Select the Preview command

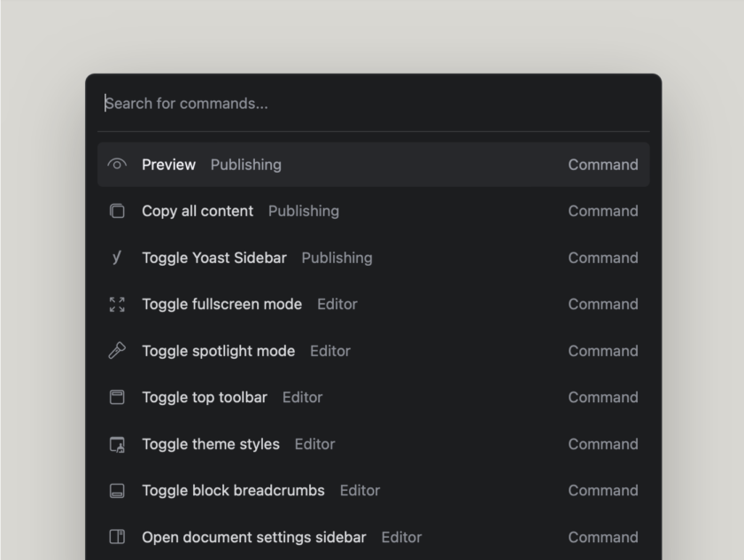[x=374, y=165]
